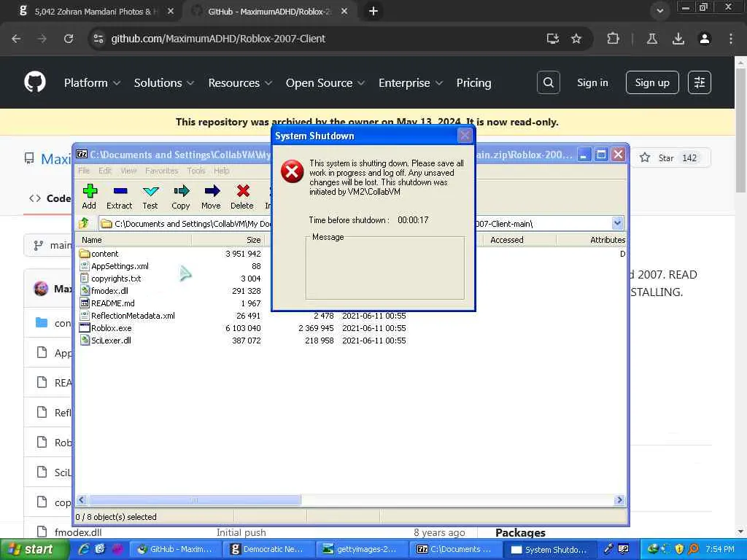Open the 7-Zip Help menu
The height and width of the screenshot is (560, 747).
point(221,171)
